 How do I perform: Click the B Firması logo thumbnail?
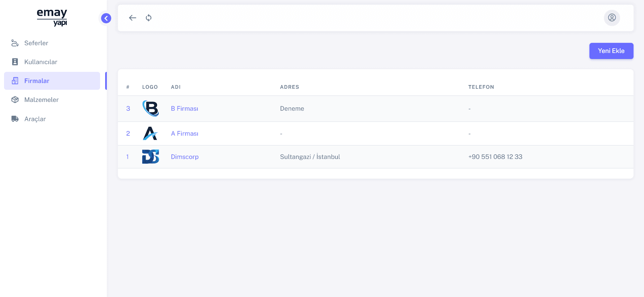[150, 108]
